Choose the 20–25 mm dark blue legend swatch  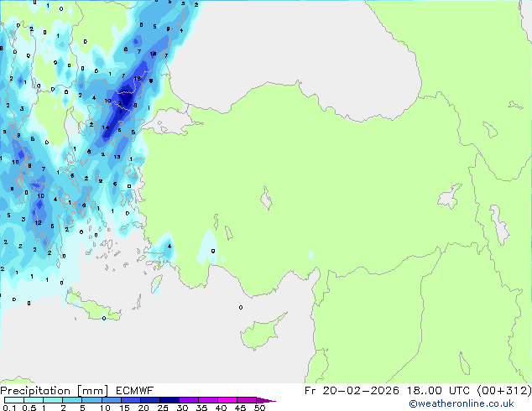point(149,400)
